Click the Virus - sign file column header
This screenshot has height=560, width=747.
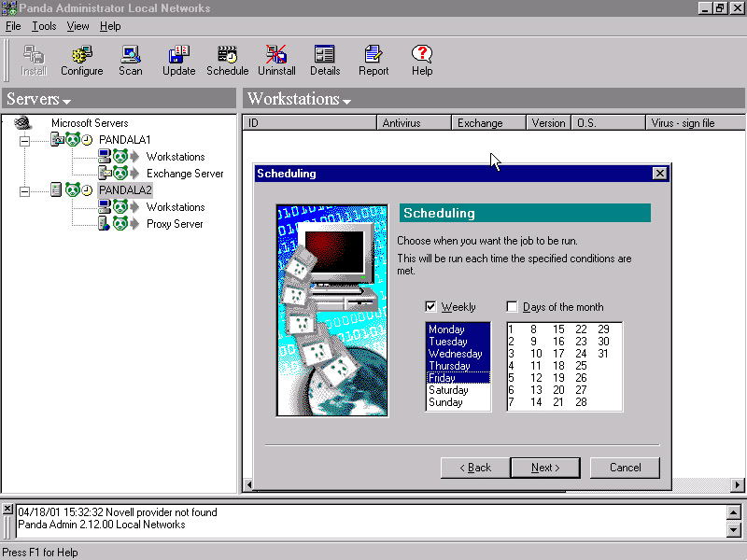pyautogui.click(x=696, y=123)
